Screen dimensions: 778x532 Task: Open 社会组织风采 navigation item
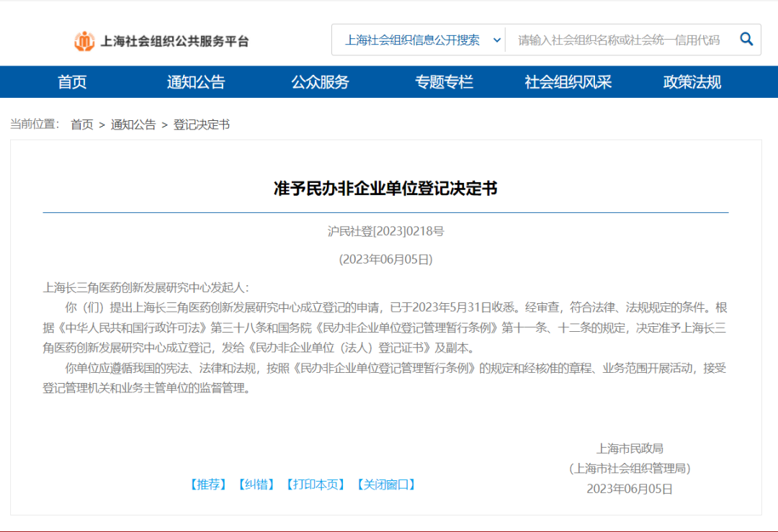click(568, 82)
